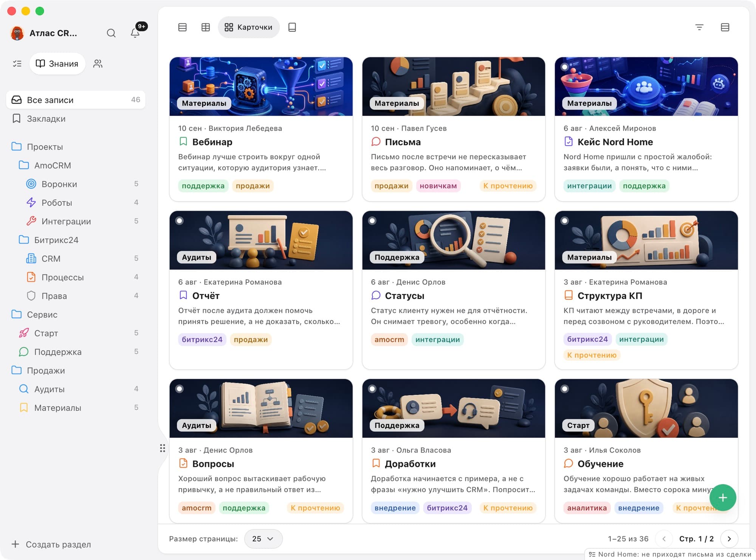Switch to the tasks checklist icon tab
This screenshot has width=756, height=560.
pyautogui.click(x=17, y=64)
